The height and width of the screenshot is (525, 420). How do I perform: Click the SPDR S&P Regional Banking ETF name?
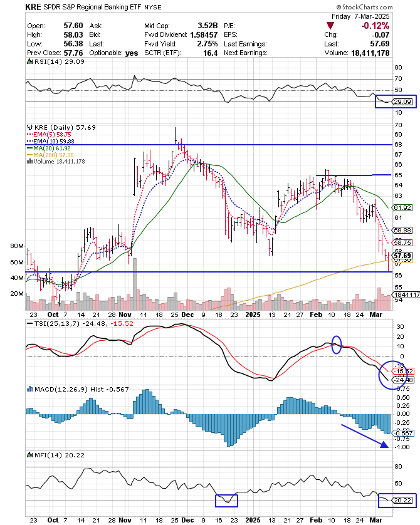(92, 7)
